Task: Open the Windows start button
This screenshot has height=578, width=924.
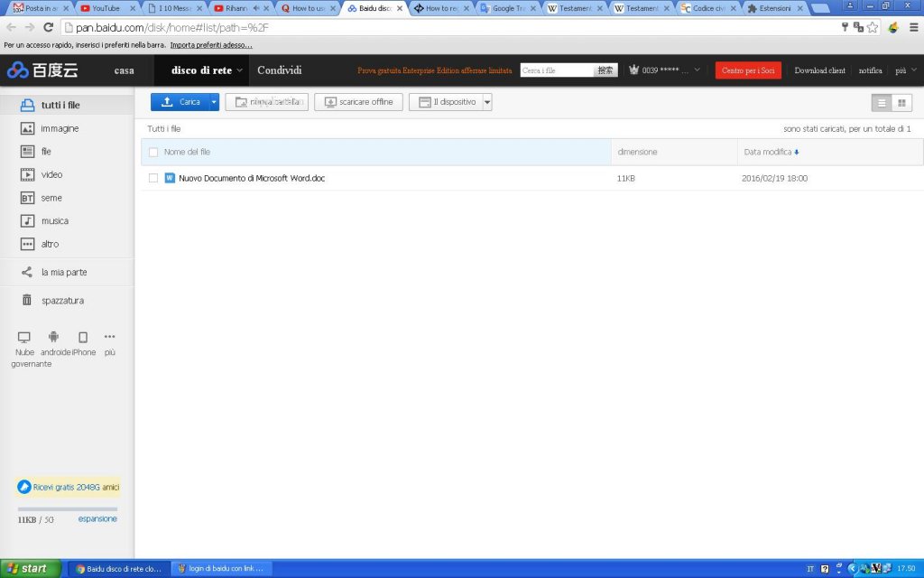Action: click(x=31, y=569)
